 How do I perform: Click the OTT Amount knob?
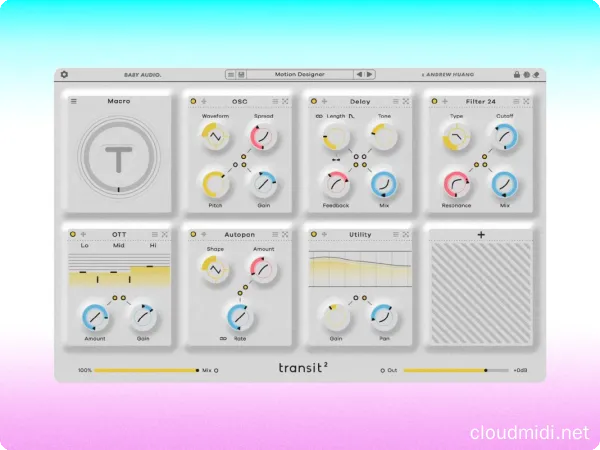[95, 317]
